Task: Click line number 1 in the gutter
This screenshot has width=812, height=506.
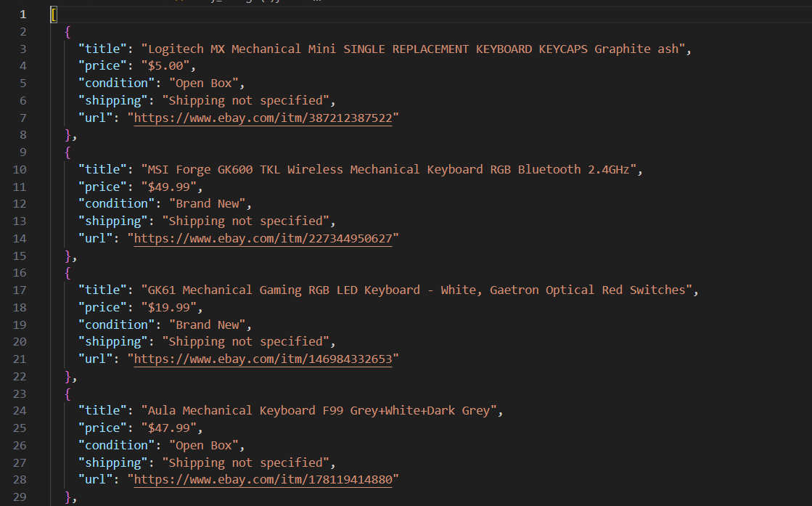Action: click(22, 15)
